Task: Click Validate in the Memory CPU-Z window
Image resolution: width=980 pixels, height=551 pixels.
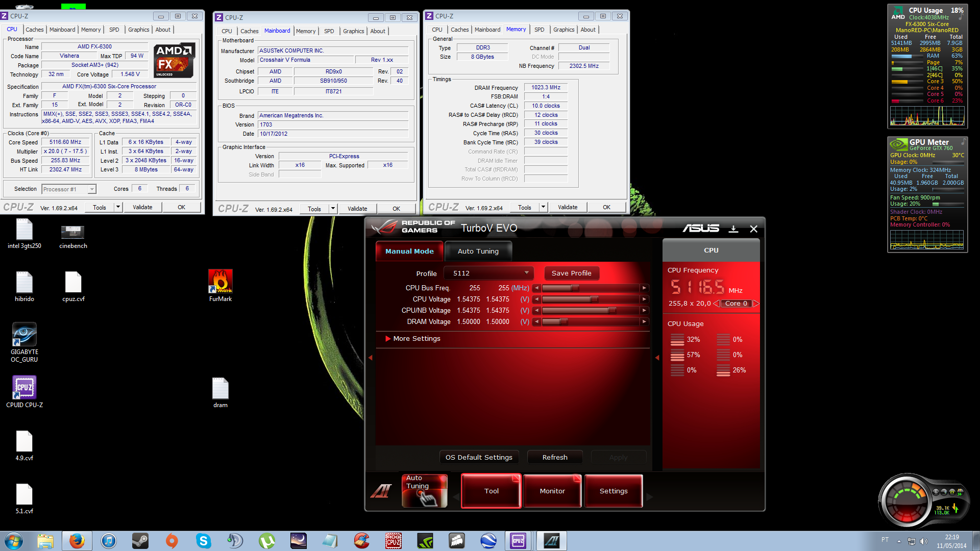Action: pos(568,207)
